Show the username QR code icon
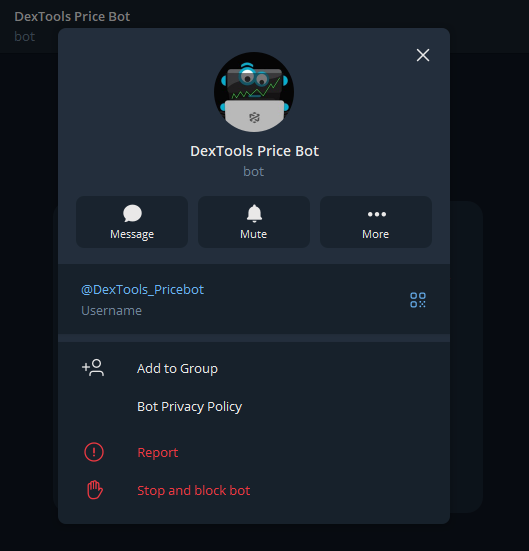Screen dimensions: 529x551 click(418, 300)
